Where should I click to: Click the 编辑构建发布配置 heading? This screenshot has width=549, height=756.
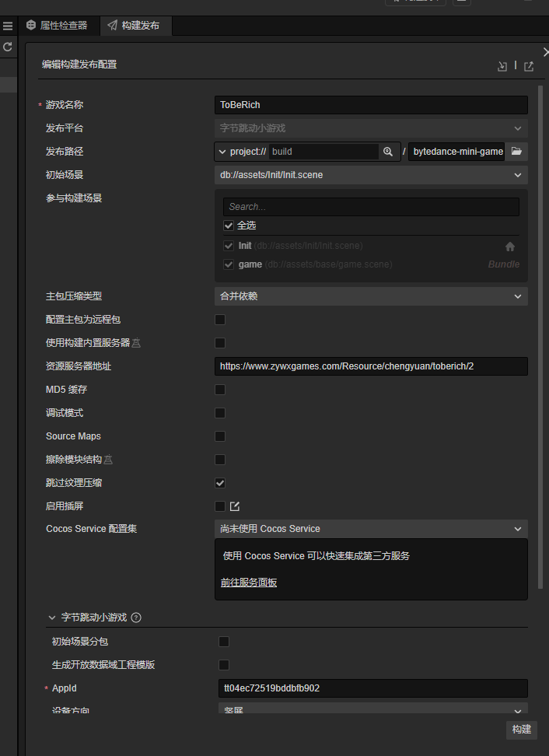pos(79,65)
